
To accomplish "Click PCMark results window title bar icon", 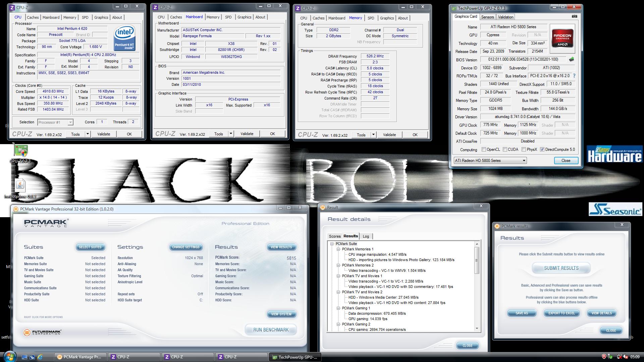I will click(497, 226).
